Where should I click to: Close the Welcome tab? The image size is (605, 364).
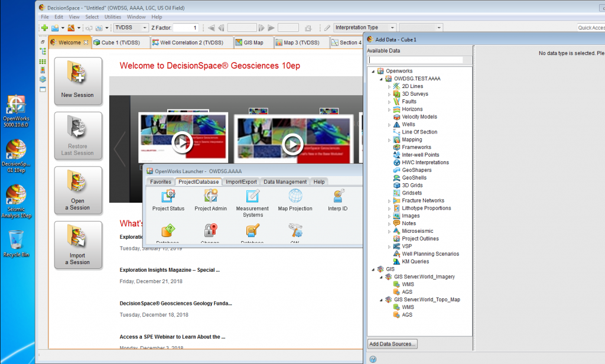pyautogui.click(x=86, y=43)
